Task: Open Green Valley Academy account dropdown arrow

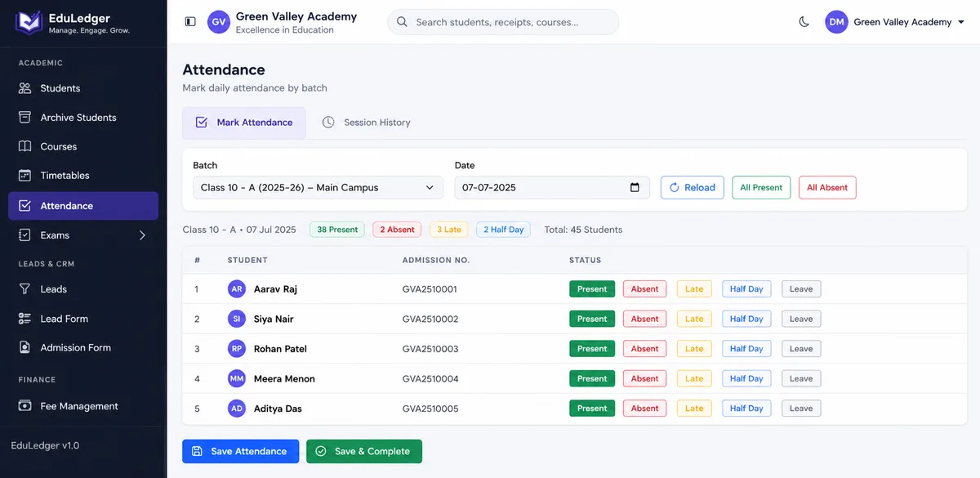Action: [x=960, y=23]
